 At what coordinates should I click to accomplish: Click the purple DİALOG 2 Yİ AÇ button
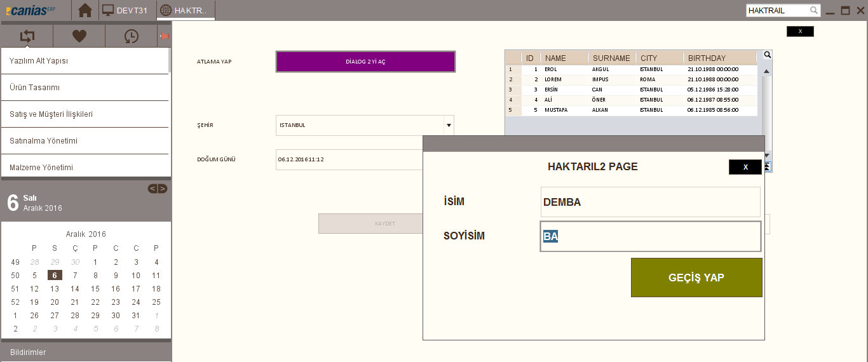pyautogui.click(x=365, y=62)
